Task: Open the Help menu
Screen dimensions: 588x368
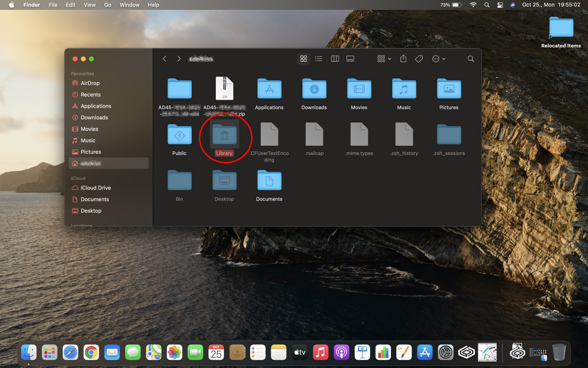Action: click(x=153, y=5)
